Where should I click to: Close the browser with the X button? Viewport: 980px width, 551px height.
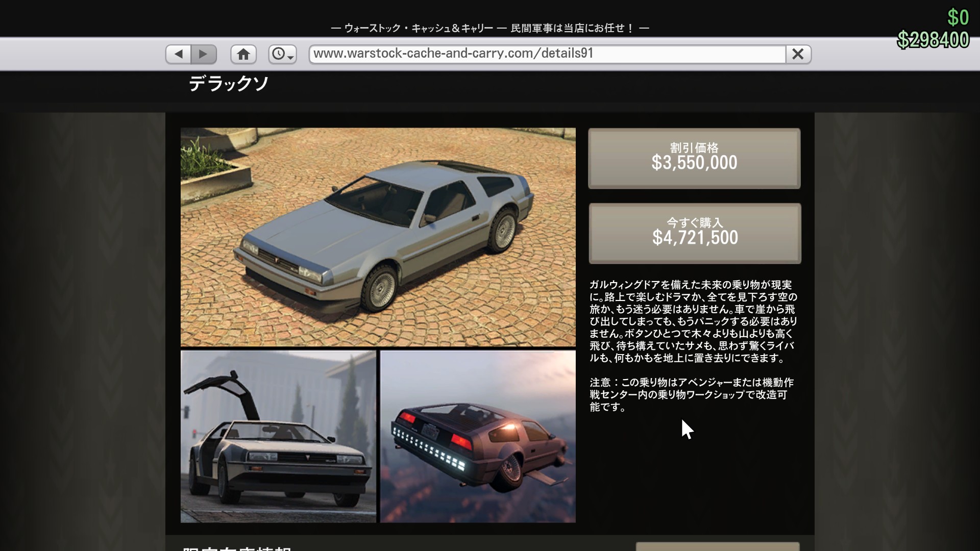pyautogui.click(x=798, y=54)
